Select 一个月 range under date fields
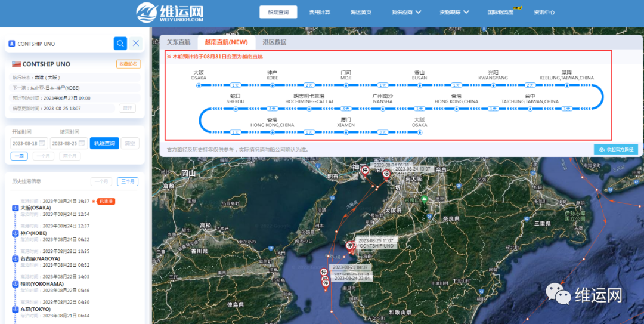Screen dimensions: 644x324 click(43, 156)
